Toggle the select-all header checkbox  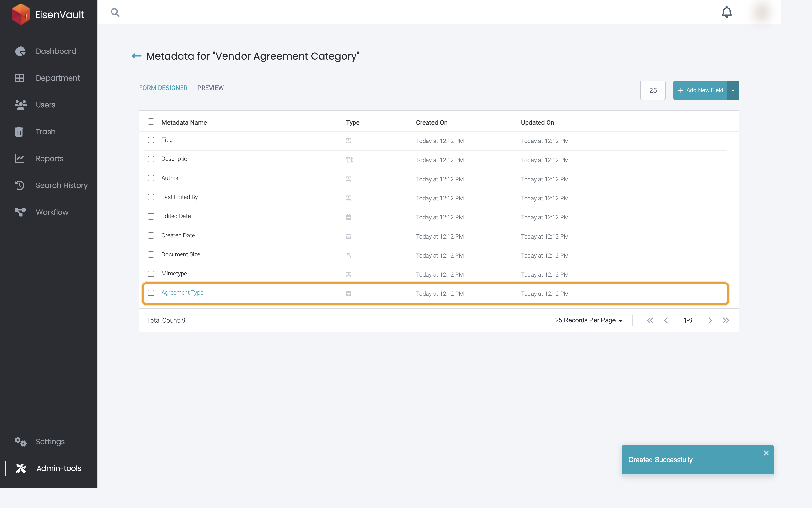[151, 122]
